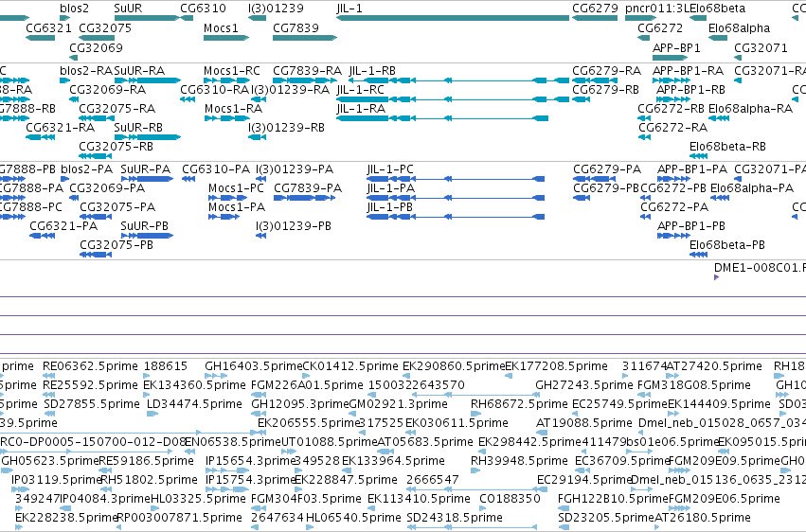Open the CG6310 gene entry
806x532 pixels.
tap(187, 18)
